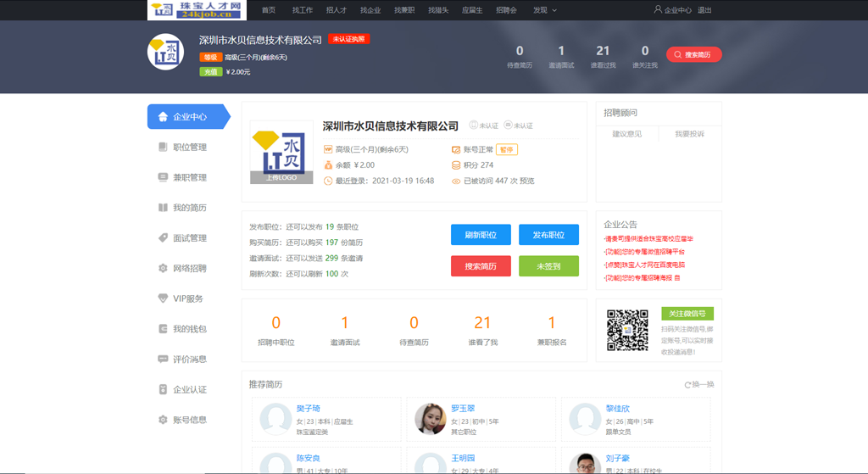Screen dimensions: 868x474
Task: Open 樊子琦 recommended resume
Action: click(x=309, y=409)
